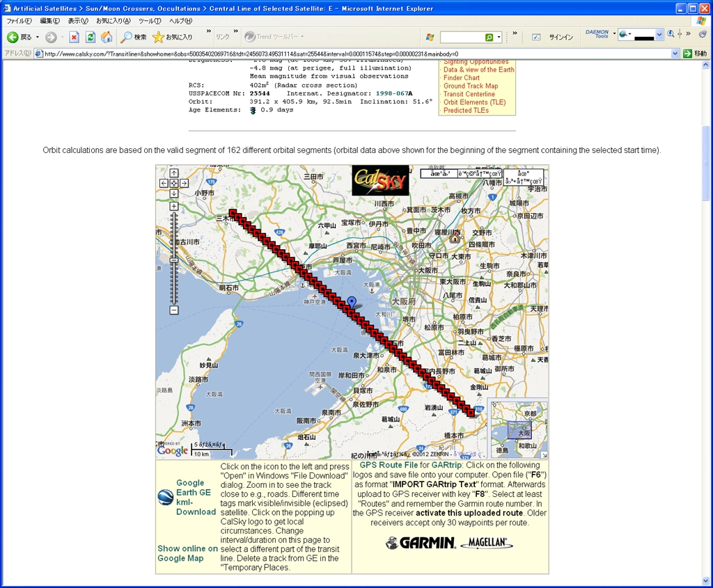Open the Predicted TLEs link
The height and width of the screenshot is (588, 713).
[x=466, y=111]
